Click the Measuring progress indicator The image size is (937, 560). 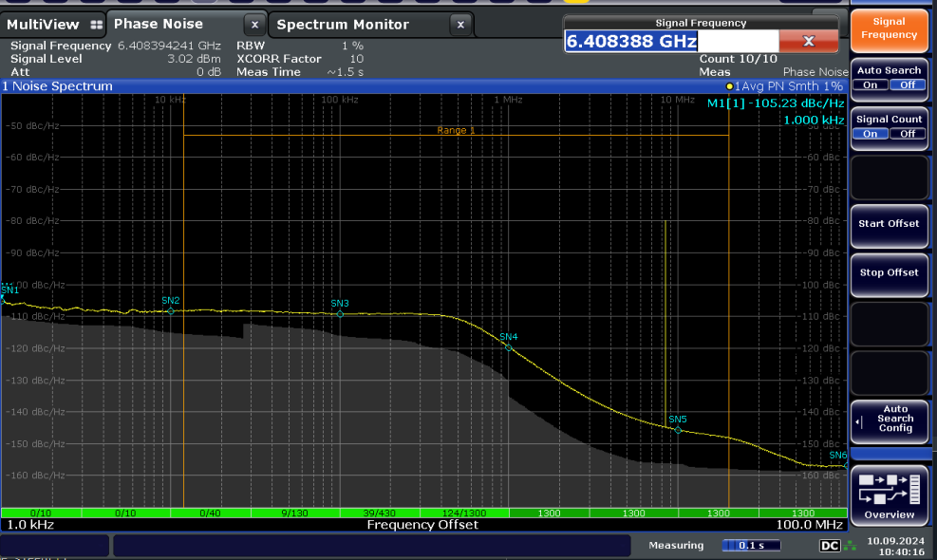752,545
